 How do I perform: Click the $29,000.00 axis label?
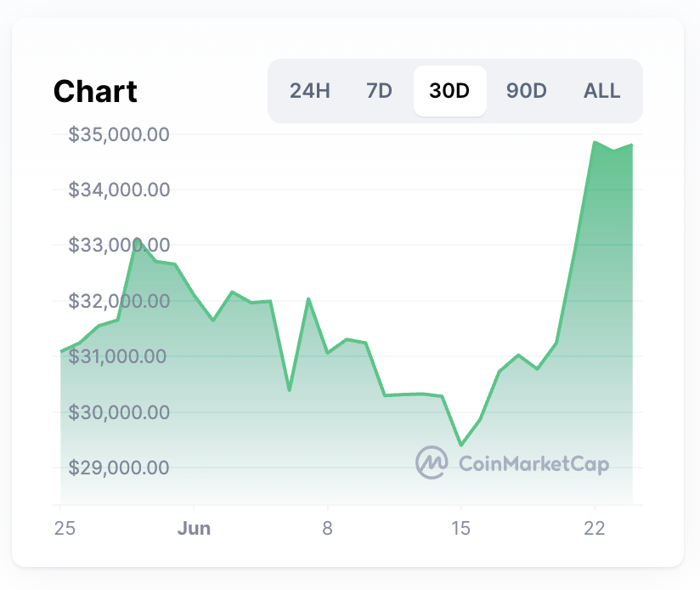coord(119,468)
